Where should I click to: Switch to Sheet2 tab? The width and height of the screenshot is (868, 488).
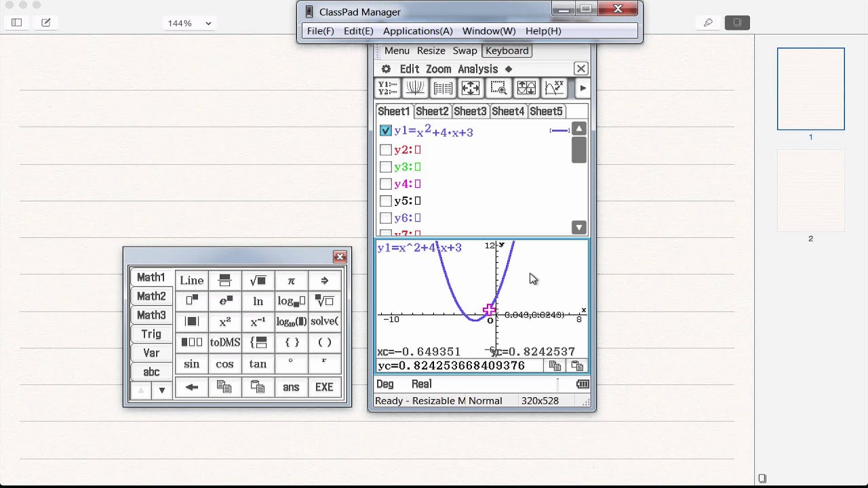point(432,111)
